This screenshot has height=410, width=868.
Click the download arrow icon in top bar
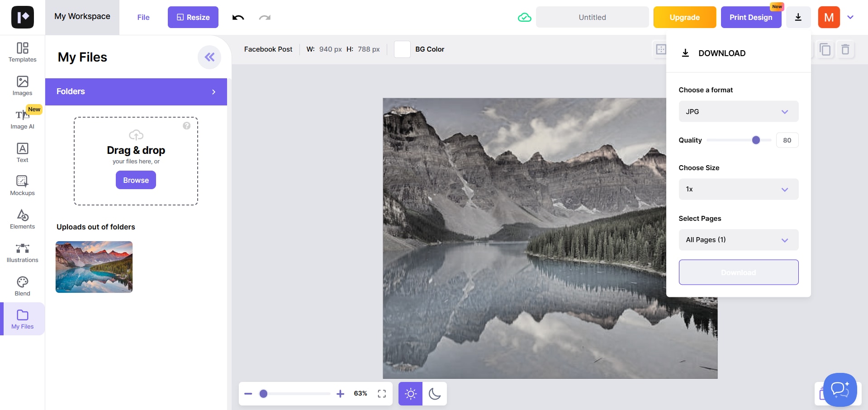point(798,17)
